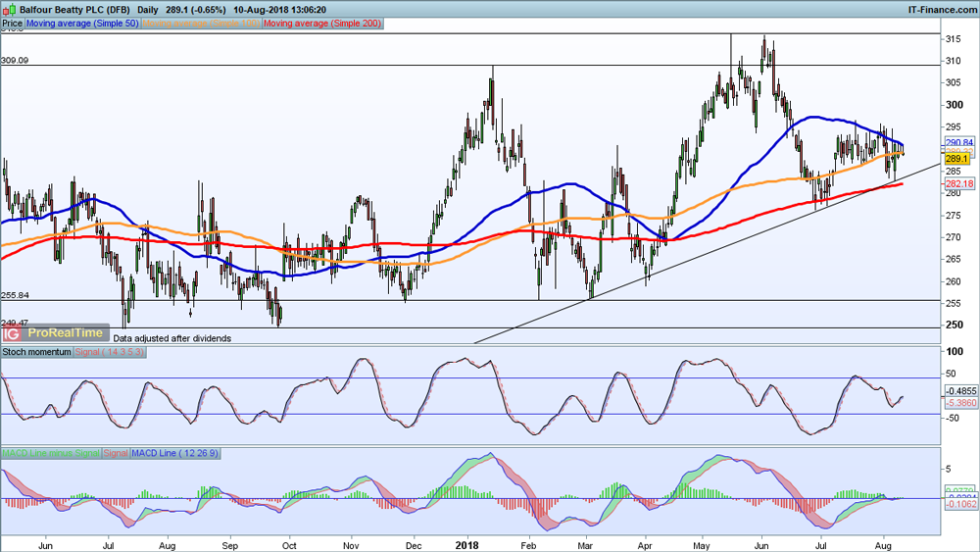Screen dimensions: 980x552
Task: Click the yellow 289.1 current price tag
Action: click(x=956, y=159)
